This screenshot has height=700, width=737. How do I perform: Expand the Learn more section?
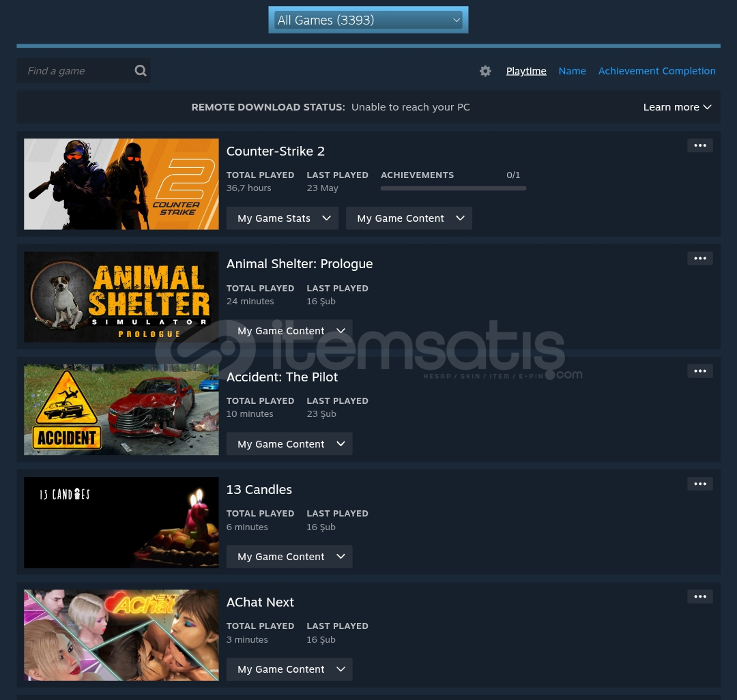pyautogui.click(x=677, y=107)
